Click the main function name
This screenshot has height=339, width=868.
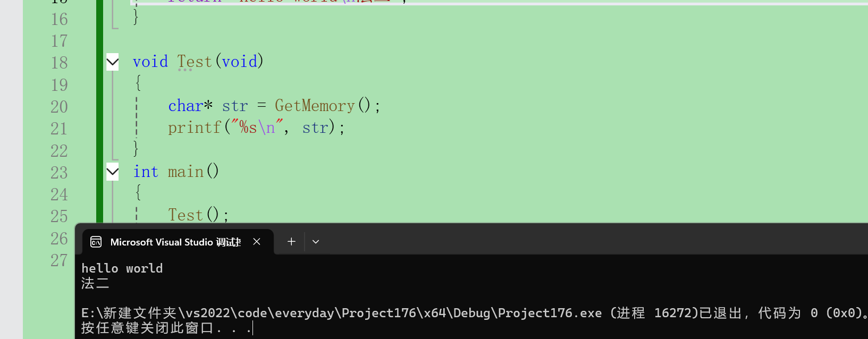tap(186, 172)
